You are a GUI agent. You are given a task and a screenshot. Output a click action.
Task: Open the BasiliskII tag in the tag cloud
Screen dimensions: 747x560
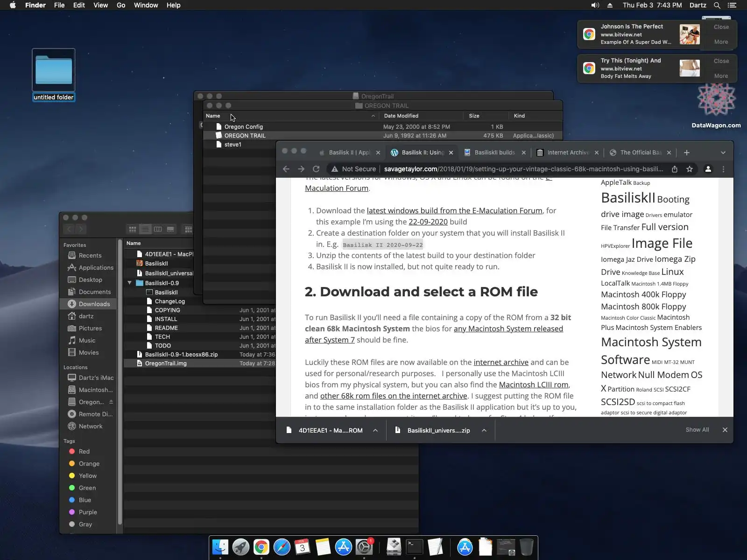[628, 198]
